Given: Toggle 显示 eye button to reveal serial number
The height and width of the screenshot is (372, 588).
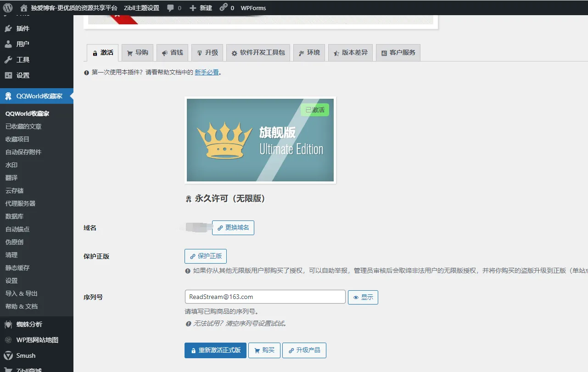Looking at the screenshot, I should coord(363,297).
